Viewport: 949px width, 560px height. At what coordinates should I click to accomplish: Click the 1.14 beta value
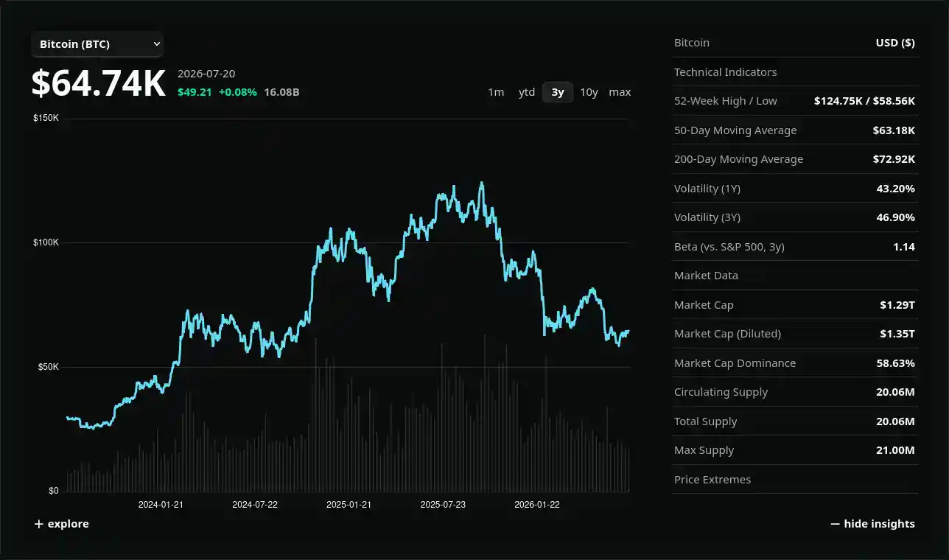coord(904,247)
